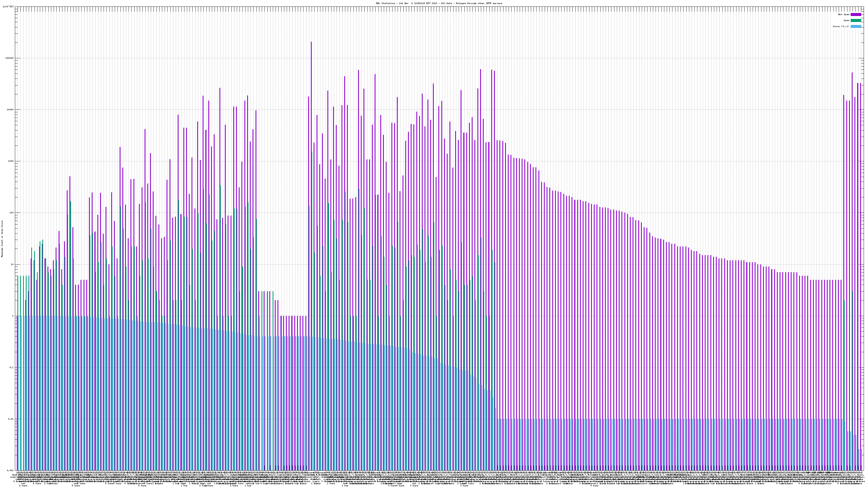Select the 'Score (0..1)' legend label
Screen dimensions: 868x488
click(x=841, y=26)
